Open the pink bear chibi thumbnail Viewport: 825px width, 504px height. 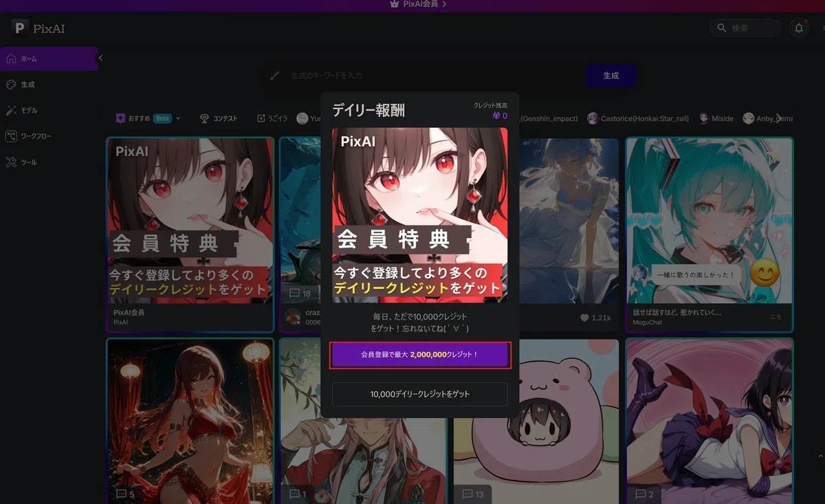[x=535, y=421]
